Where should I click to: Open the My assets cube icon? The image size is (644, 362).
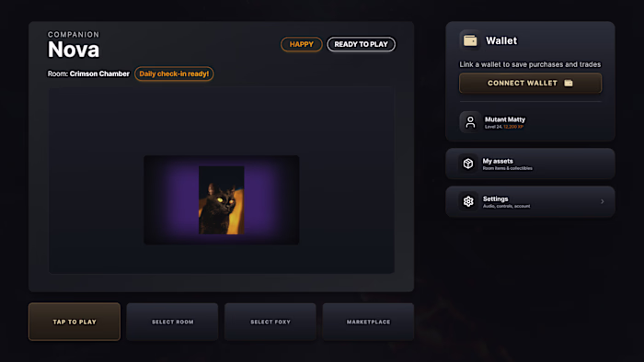(x=468, y=164)
